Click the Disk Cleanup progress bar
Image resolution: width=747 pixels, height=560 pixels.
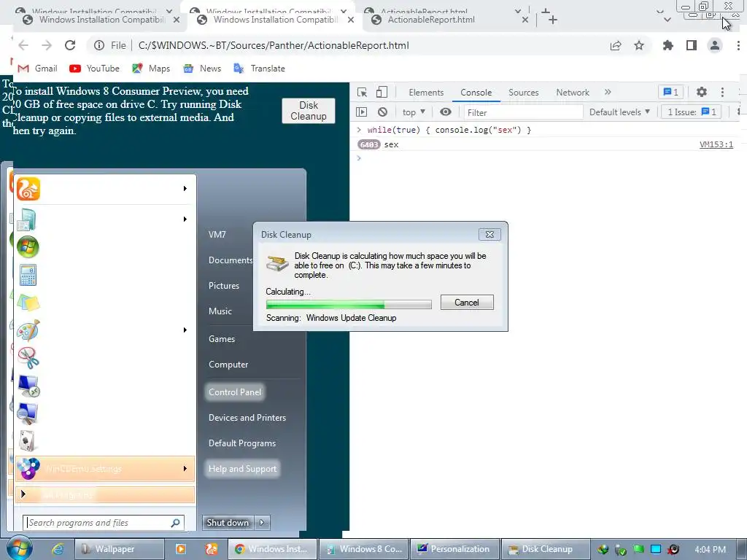click(x=349, y=304)
